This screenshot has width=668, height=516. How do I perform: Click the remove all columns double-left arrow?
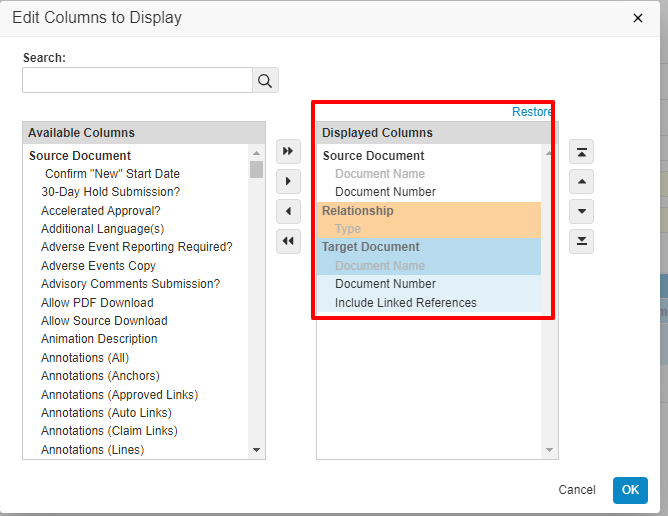coord(288,241)
